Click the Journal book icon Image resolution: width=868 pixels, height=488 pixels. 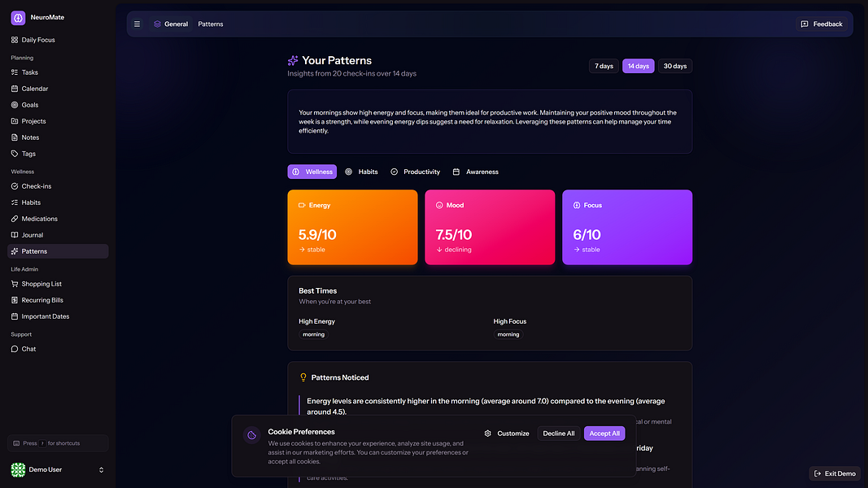click(15, 235)
